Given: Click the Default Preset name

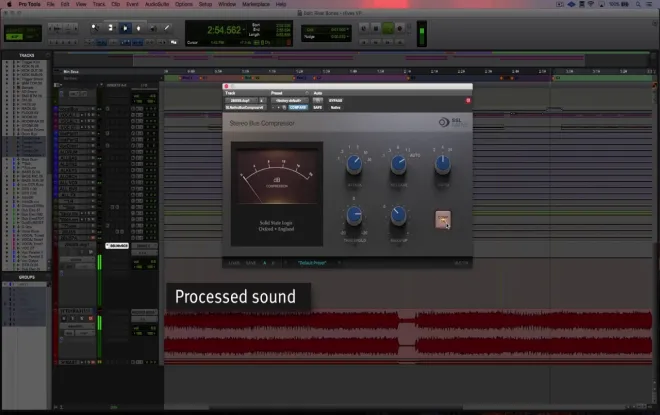Looking at the screenshot, I should point(312,263).
